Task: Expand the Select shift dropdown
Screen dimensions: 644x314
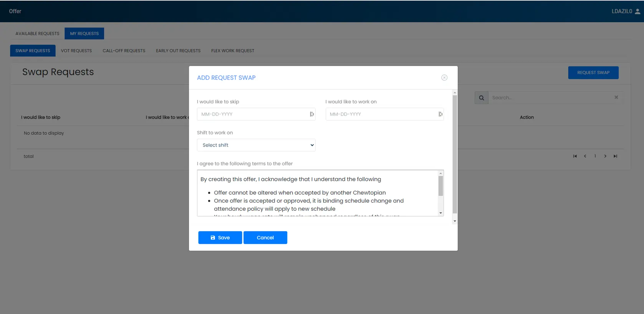Action: 256,145
